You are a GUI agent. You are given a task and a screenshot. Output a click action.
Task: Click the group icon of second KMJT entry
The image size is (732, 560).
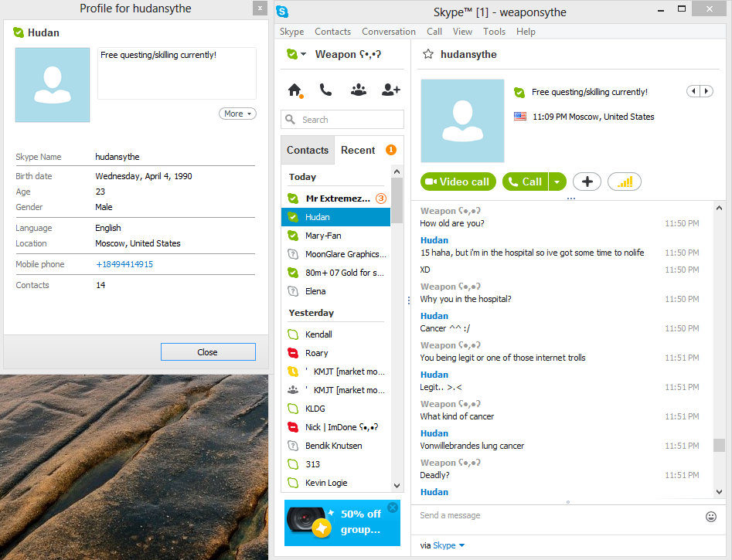(293, 389)
